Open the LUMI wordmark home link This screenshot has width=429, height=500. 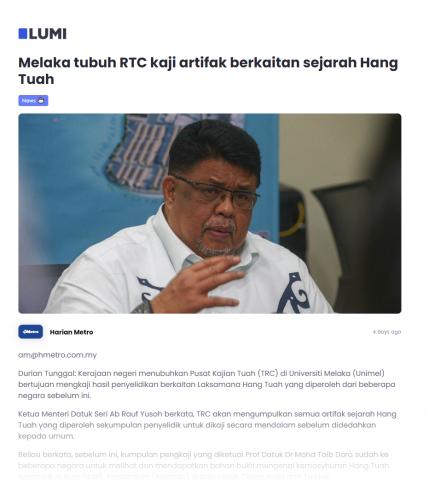(x=42, y=34)
